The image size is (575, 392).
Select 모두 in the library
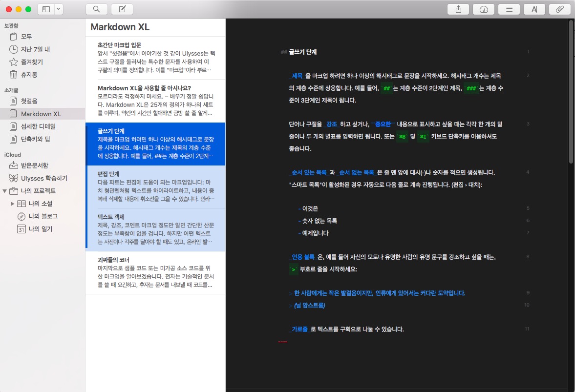coord(43,37)
